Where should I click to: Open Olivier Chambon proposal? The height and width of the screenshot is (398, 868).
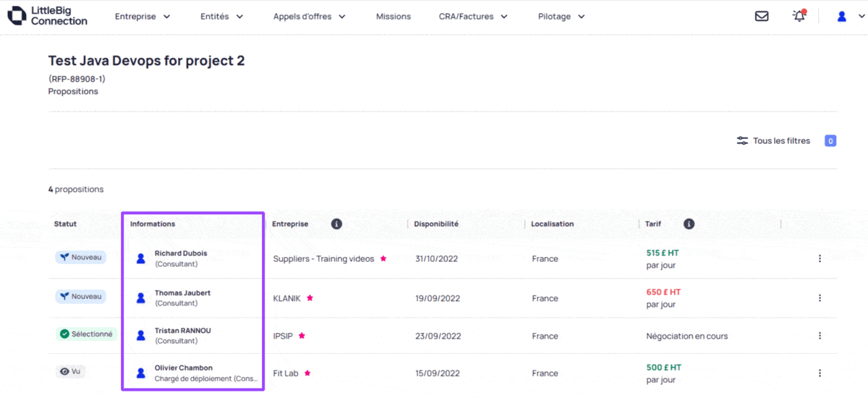[x=184, y=368]
